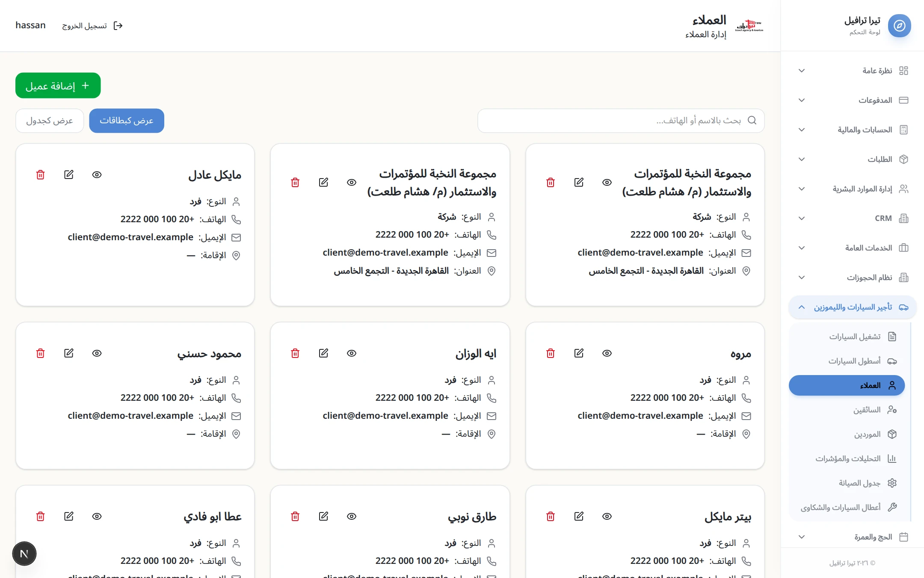
Task: Expand الحسابات والمالية sidebar section
Action: pos(852,130)
